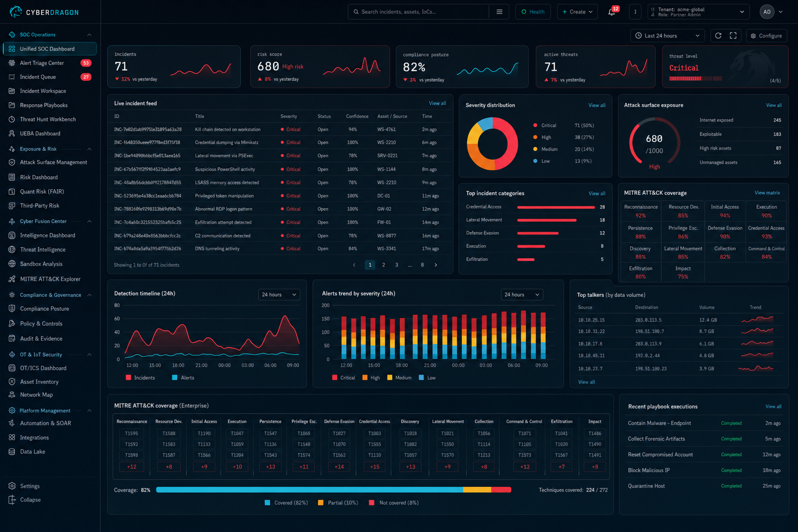
Task: Toggle fullscreen view icon
Action: [733, 36]
